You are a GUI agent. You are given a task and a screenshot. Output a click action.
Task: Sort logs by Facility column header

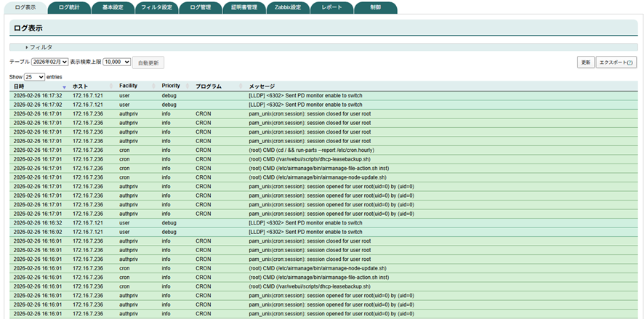pyautogui.click(x=129, y=86)
